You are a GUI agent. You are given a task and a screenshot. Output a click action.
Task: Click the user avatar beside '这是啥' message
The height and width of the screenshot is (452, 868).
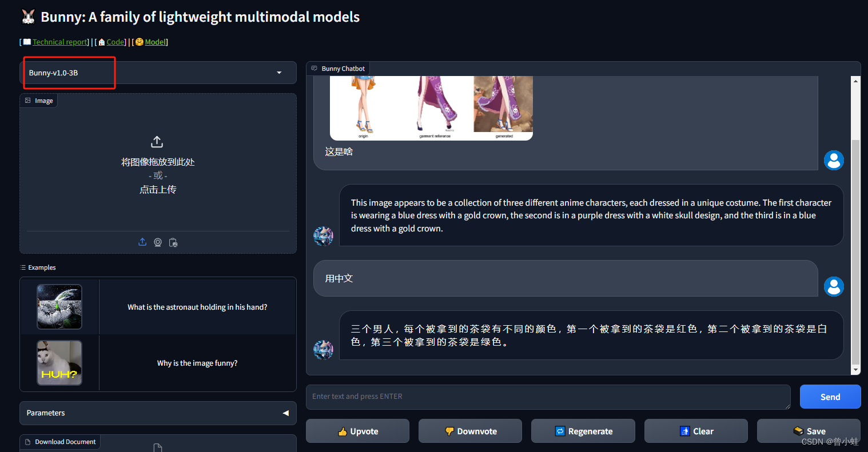834,160
